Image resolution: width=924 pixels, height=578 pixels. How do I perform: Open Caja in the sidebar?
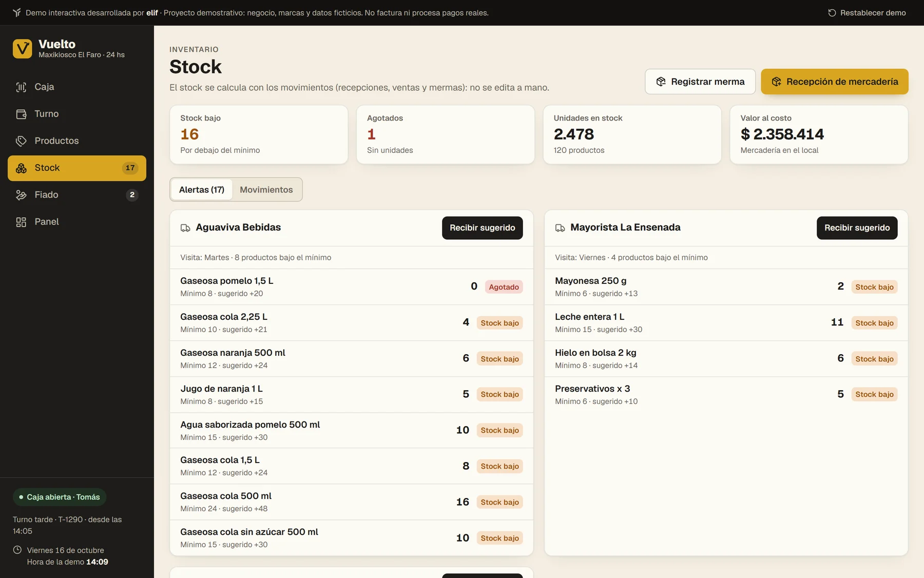click(77, 87)
